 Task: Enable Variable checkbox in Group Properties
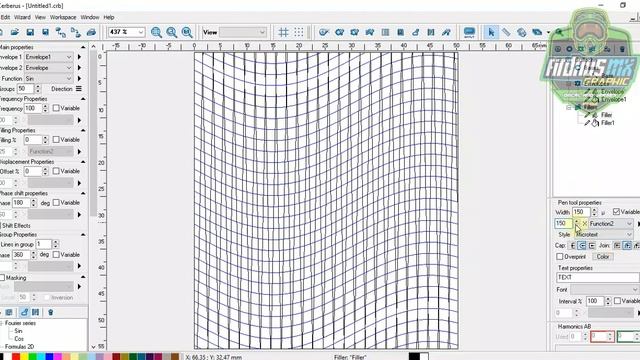click(56, 255)
